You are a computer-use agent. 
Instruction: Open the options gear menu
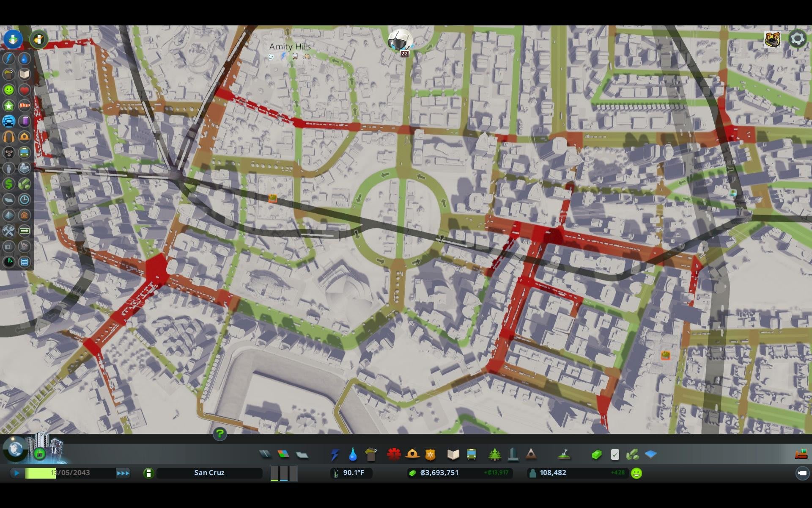click(797, 39)
